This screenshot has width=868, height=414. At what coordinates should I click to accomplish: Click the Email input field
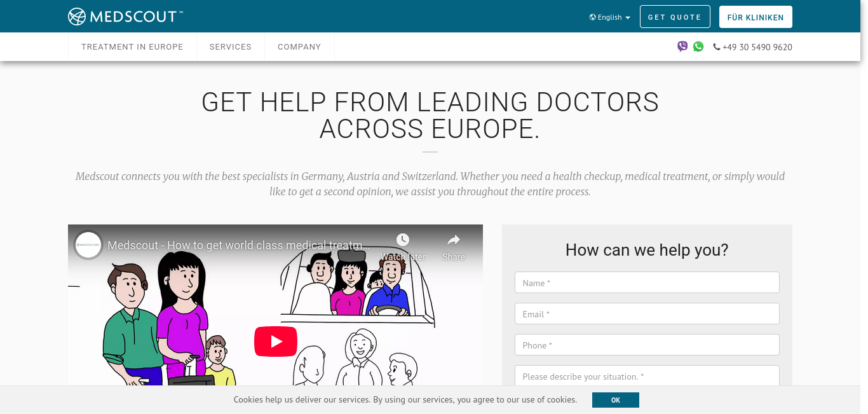coord(647,314)
